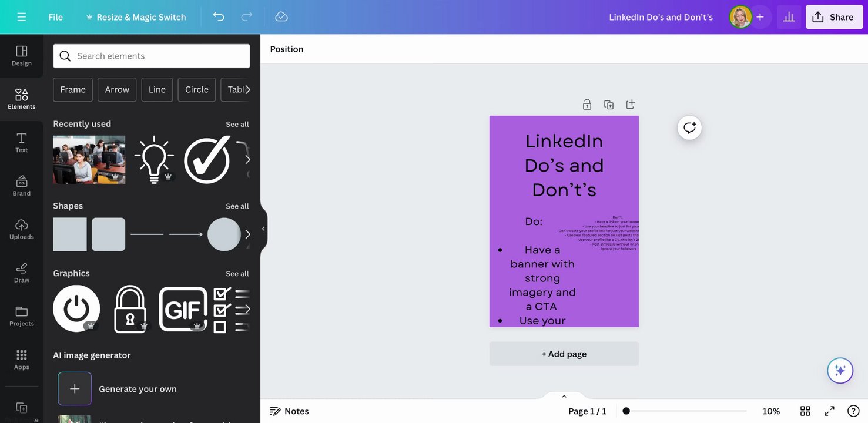Open the hamburger main menu
Image resolution: width=868 pixels, height=423 pixels.
pyautogui.click(x=22, y=17)
